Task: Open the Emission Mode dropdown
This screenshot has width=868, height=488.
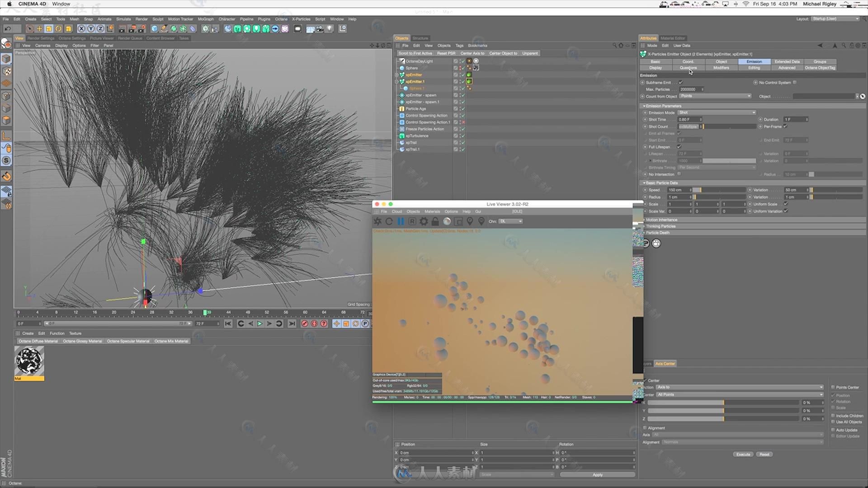Action: (x=717, y=113)
